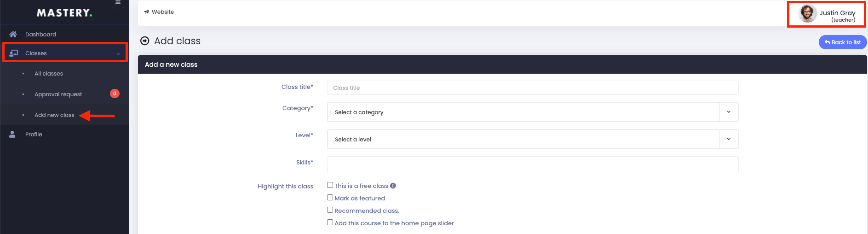
Task: Click Justin Gray's avatar picture
Action: [807, 13]
